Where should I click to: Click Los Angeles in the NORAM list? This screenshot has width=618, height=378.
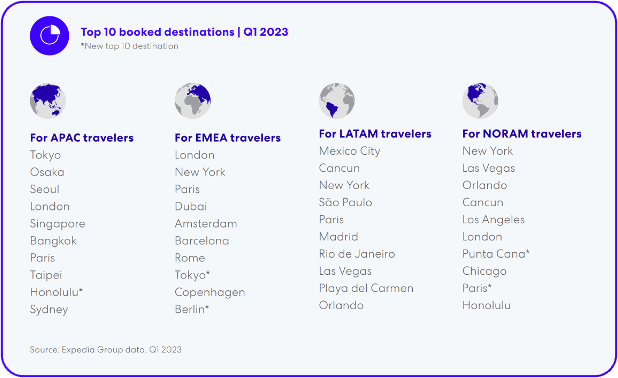[x=493, y=220]
